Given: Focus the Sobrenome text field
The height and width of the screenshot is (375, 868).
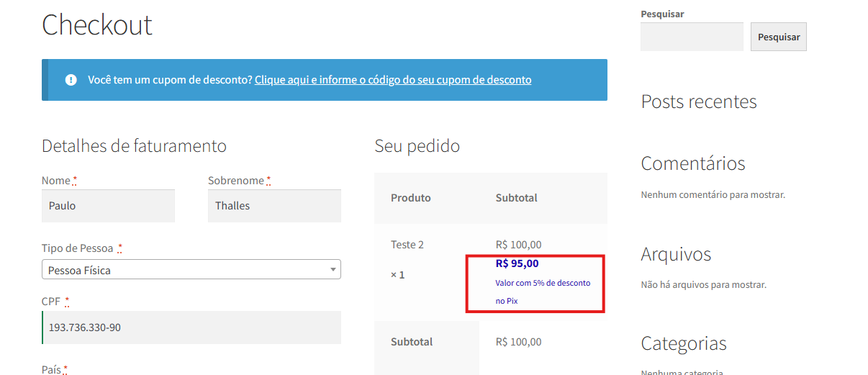Looking at the screenshot, I should pyautogui.click(x=274, y=206).
